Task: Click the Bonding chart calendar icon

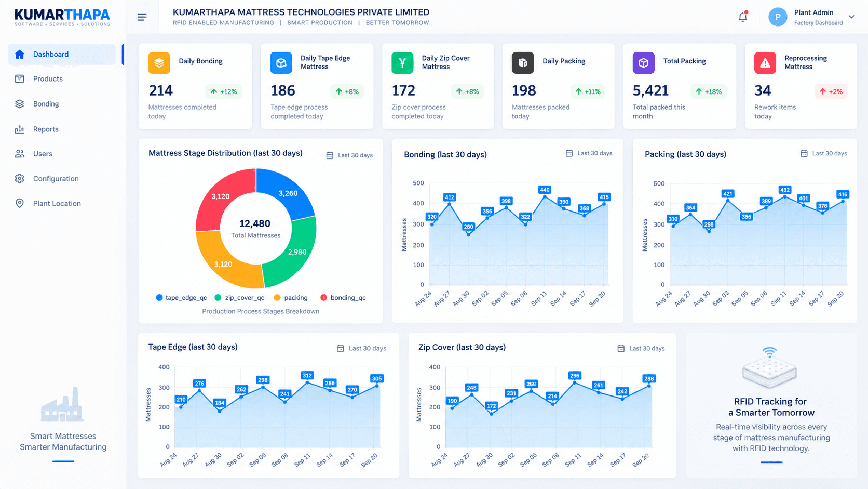Action: click(569, 153)
